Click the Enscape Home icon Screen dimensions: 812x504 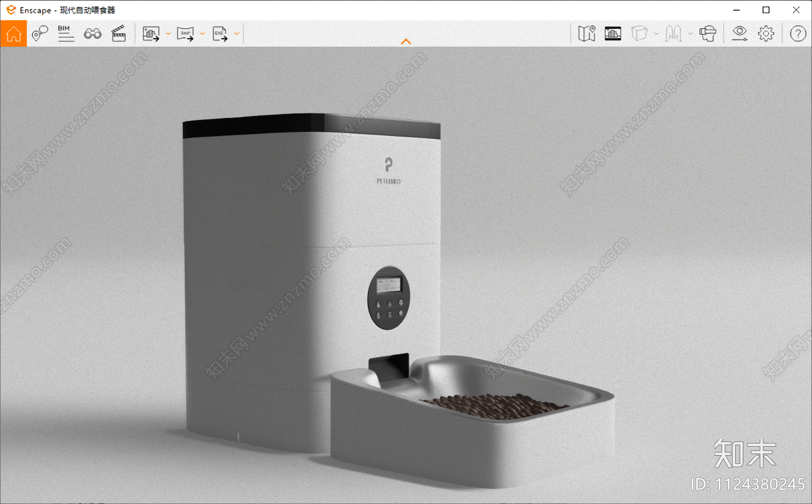click(x=14, y=34)
